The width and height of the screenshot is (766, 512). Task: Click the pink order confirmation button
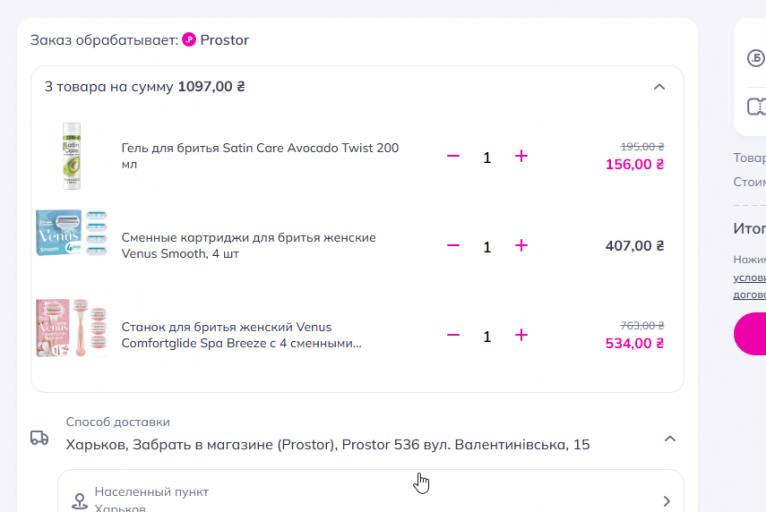750,334
